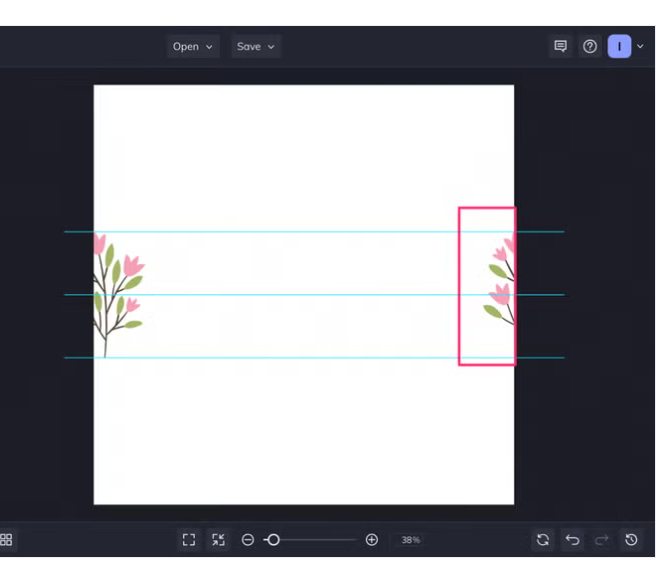This screenshot has height=577, width=666.
Task: Click the reset/compare circular arrows icon
Action: click(543, 540)
